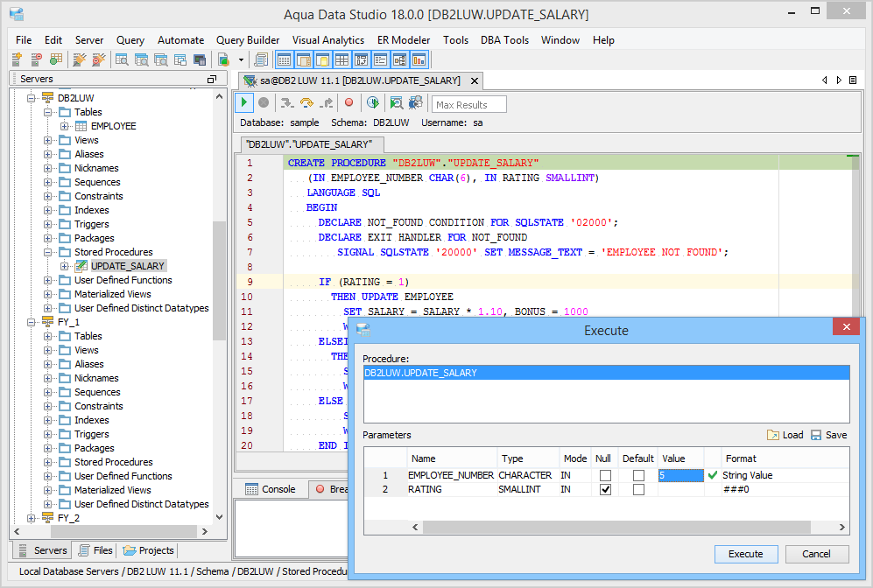The height and width of the screenshot is (588, 873).
Task: Switch to the Projects tab
Action: click(x=149, y=550)
